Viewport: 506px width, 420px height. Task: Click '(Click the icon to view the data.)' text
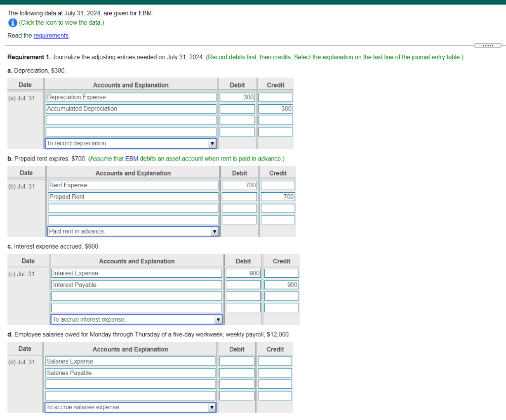[x=62, y=23]
